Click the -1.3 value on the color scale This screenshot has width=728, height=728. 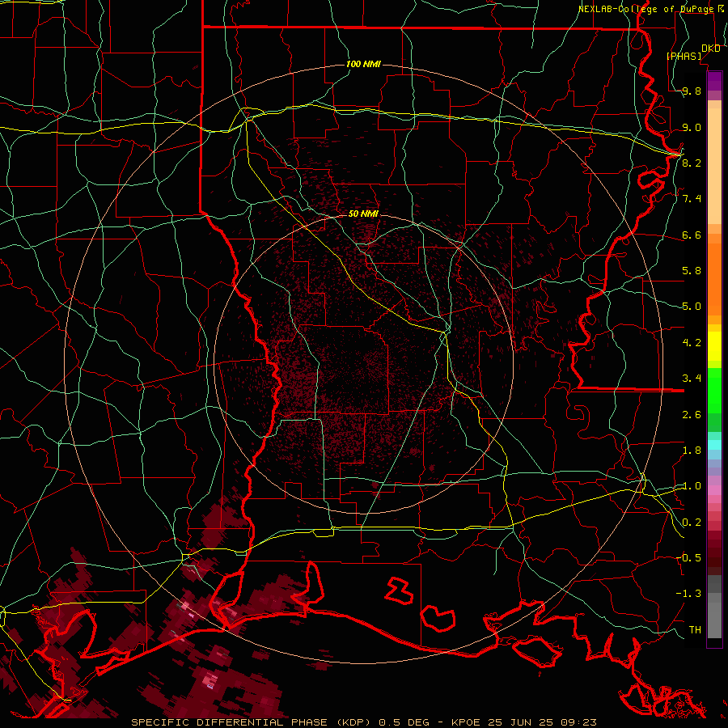[688, 594]
